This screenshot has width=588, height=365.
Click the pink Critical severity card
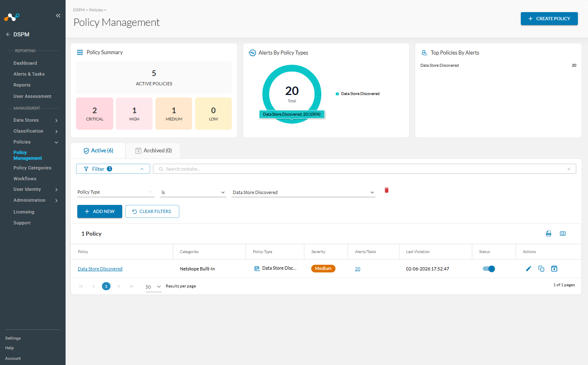[95, 114]
